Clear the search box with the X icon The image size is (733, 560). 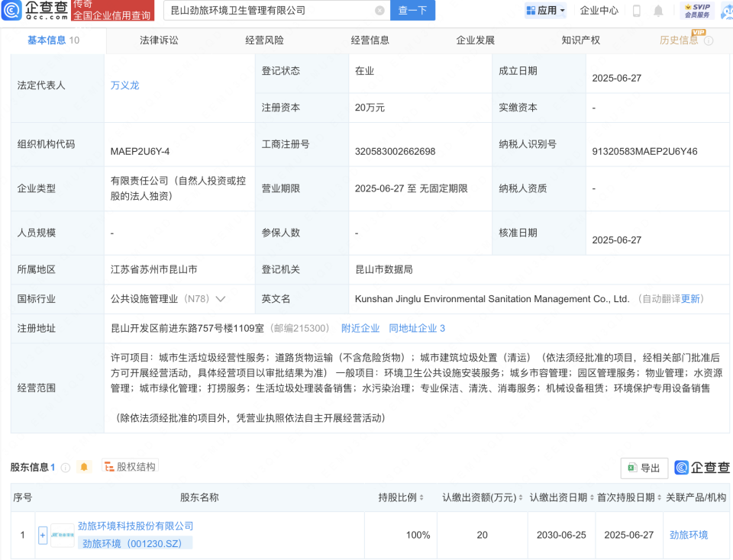(x=380, y=10)
